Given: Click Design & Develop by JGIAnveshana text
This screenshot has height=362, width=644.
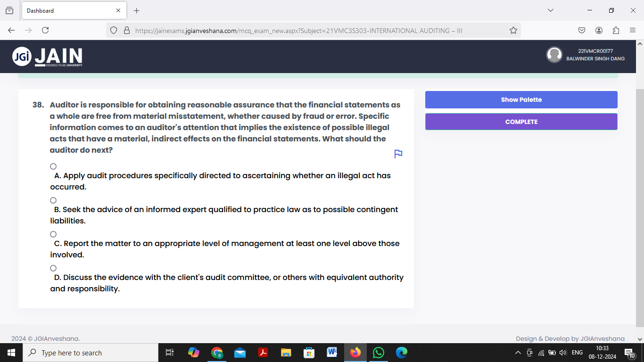Looking at the screenshot, I should pyautogui.click(x=570, y=338).
